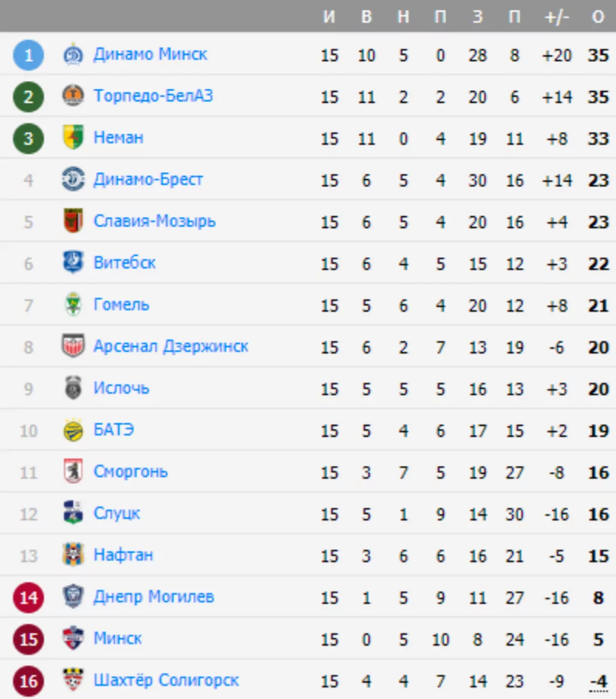Click the +/- goal difference column header
Image resolution: width=616 pixels, height=699 pixels.
click(557, 17)
